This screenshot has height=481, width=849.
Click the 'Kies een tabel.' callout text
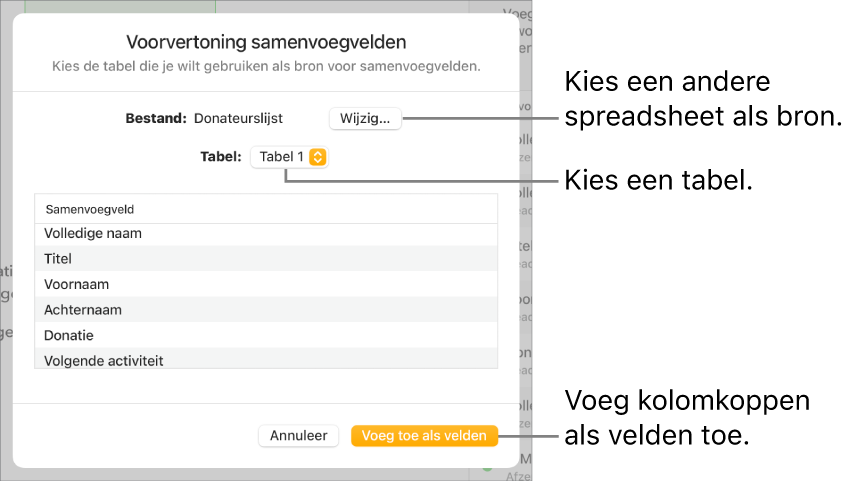click(x=658, y=180)
